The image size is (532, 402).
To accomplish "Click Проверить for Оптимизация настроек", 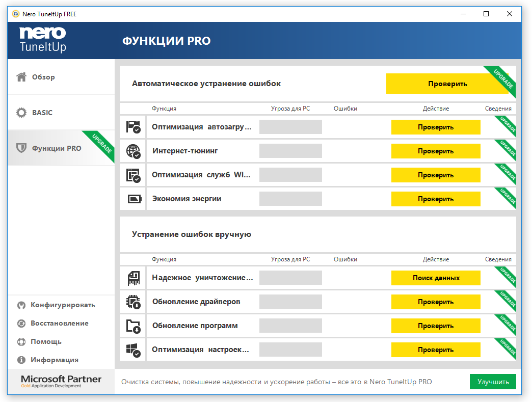I will point(436,350).
